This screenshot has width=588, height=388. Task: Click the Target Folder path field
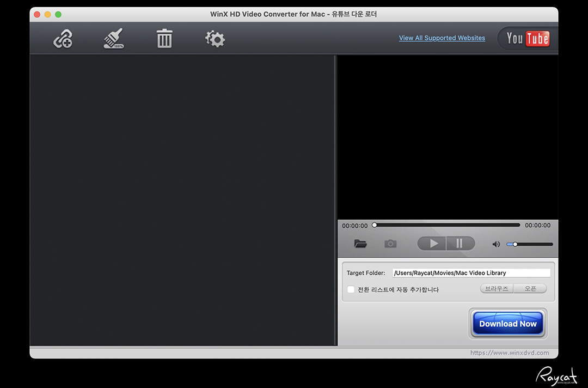(x=471, y=273)
